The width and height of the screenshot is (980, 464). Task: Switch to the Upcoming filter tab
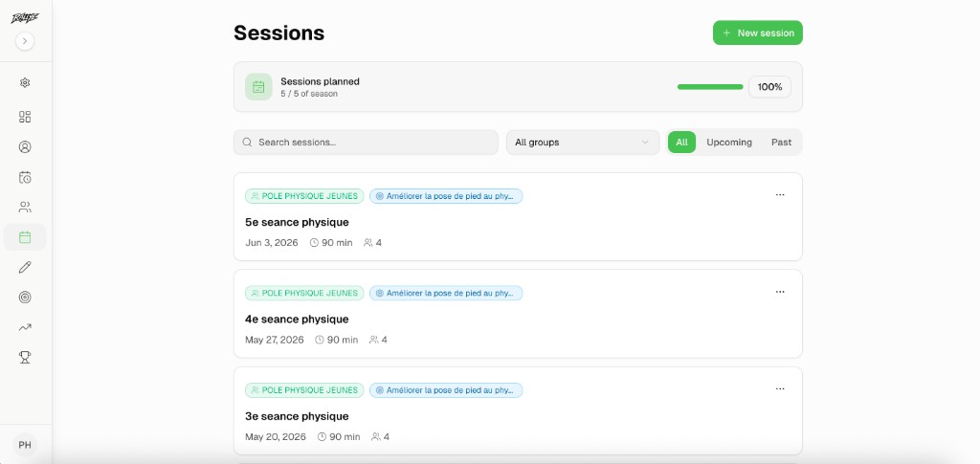pyautogui.click(x=728, y=143)
